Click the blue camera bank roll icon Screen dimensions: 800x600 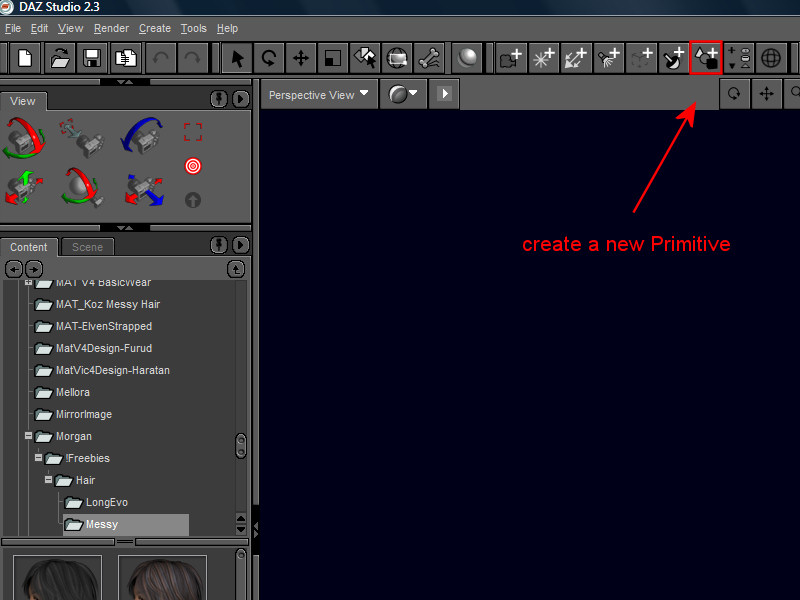(x=142, y=135)
